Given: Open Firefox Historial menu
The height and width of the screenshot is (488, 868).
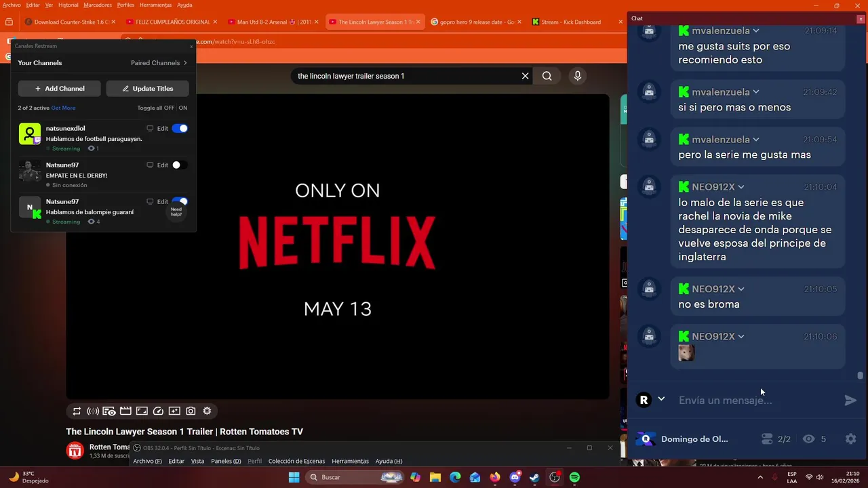Looking at the screenshot, I should [x=68, y=5].
